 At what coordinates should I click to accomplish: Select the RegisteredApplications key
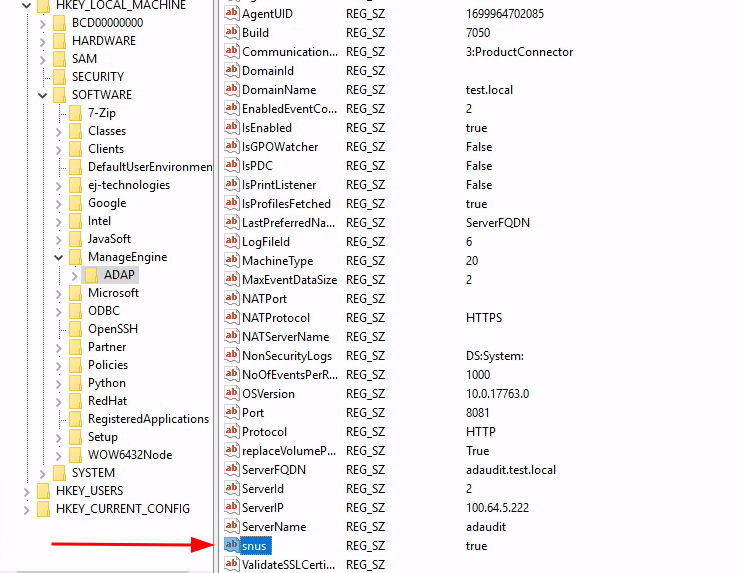point(148,419)
